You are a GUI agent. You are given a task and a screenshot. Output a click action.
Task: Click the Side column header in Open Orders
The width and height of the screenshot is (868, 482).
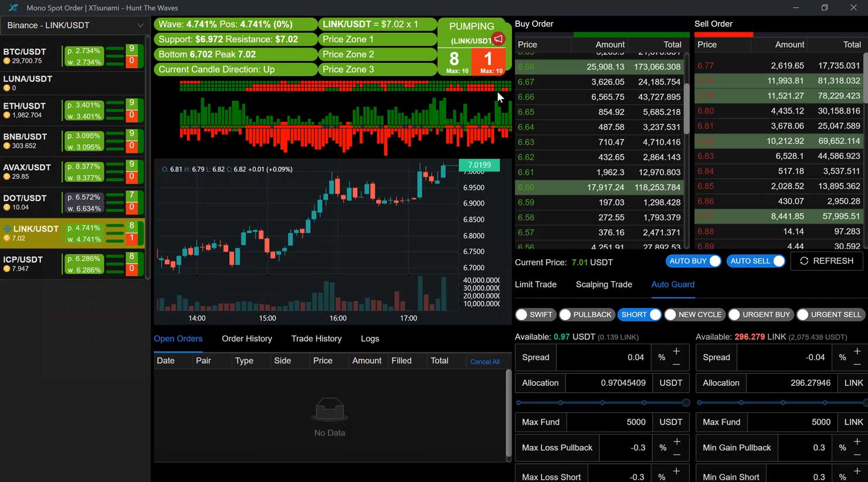pyautogui.click(x=283, y=361)
